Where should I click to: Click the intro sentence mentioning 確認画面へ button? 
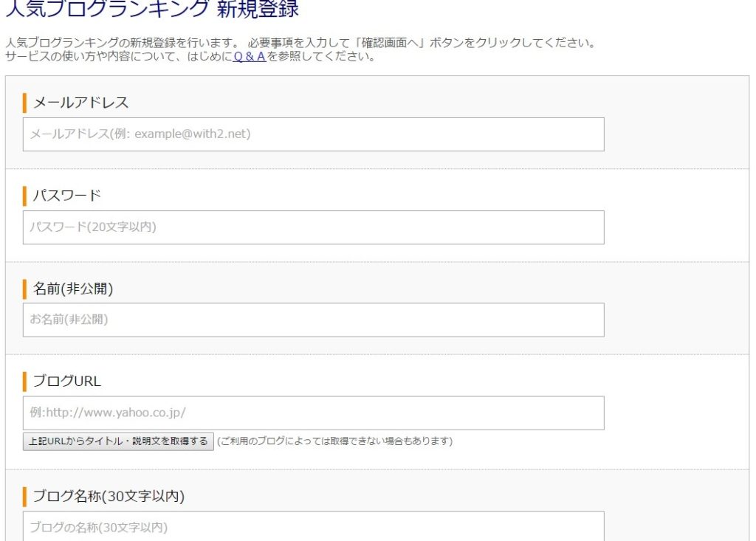point(299,43)
